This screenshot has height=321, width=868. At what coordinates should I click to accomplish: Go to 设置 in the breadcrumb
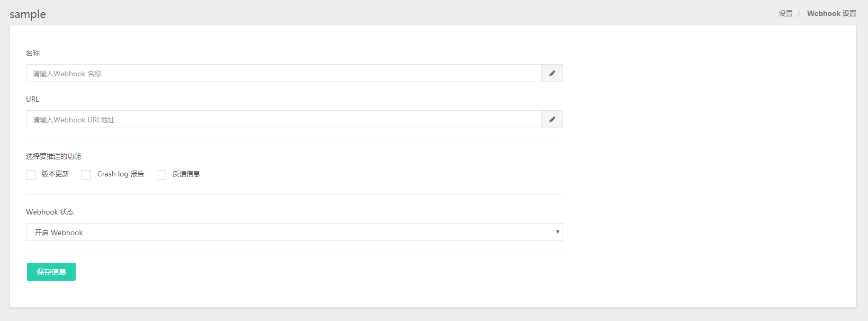(x=785, y=14)
